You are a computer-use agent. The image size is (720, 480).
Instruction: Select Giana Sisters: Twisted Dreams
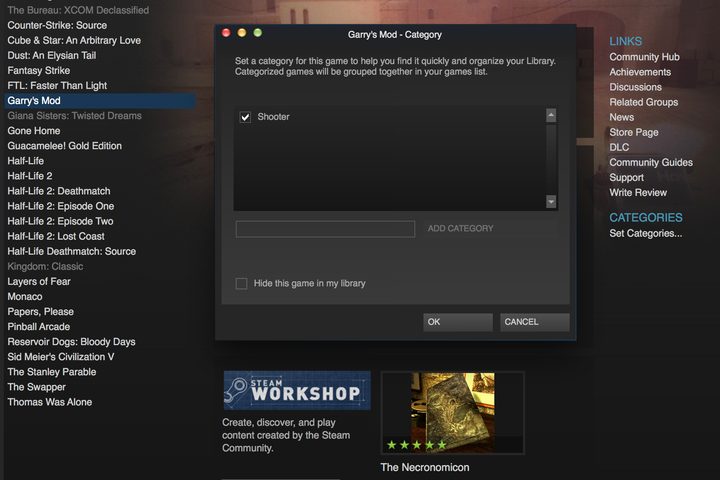(74, 116)
